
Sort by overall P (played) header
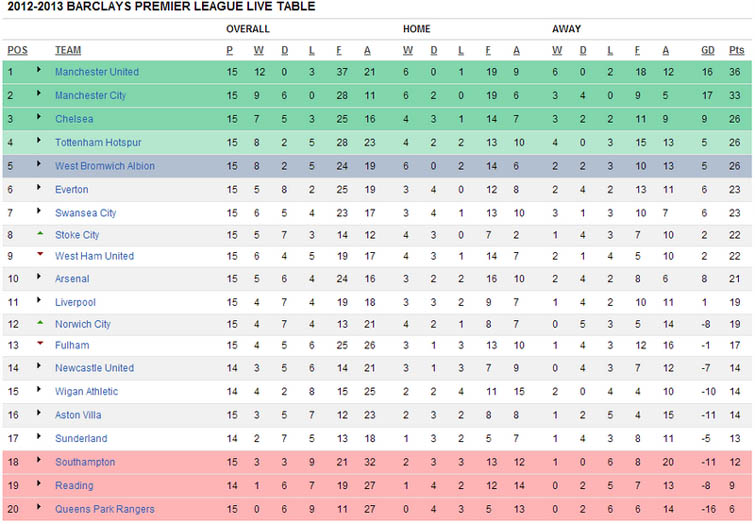click(230, 50)
